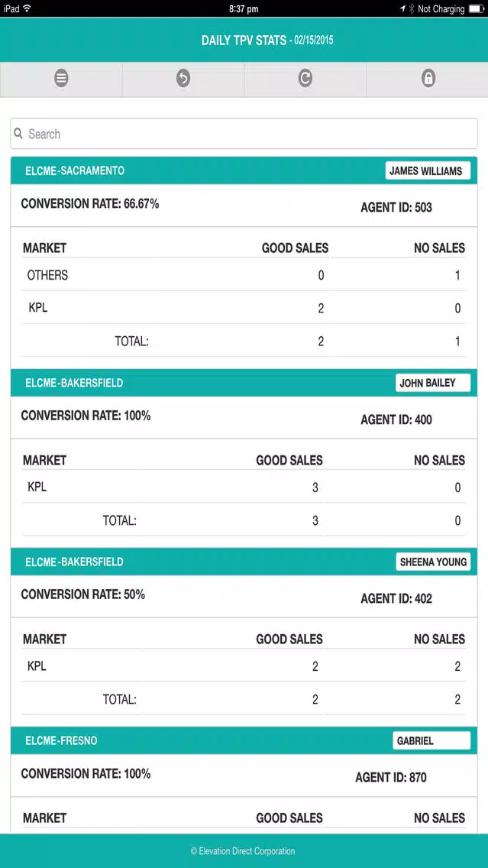This screenshot has height=868, width=488.
Task: Tap the Wi-Fi status icon
Action: point(27,8)
